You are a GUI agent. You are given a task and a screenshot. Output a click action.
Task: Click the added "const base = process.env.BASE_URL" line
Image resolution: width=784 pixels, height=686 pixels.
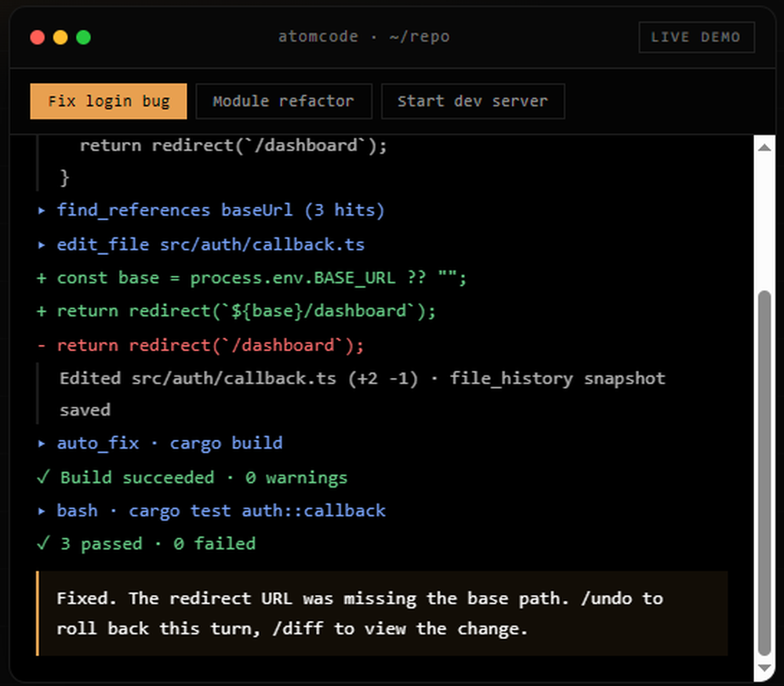[252, 278]
